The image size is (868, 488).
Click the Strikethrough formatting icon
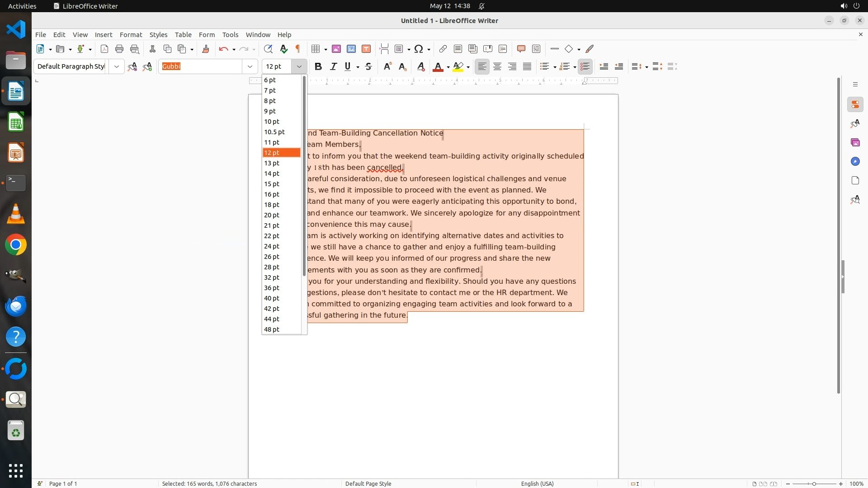(368, 66)
